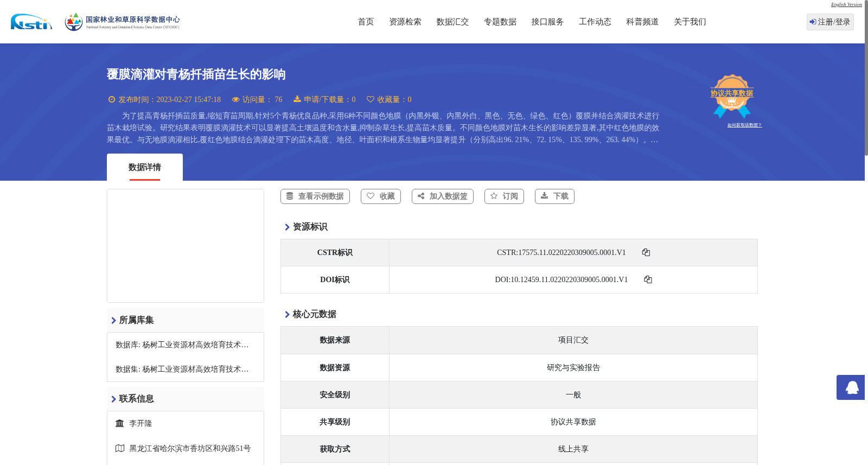Open 接口服务 menu item
Screen dimensions: 868x465
point(547,22)
